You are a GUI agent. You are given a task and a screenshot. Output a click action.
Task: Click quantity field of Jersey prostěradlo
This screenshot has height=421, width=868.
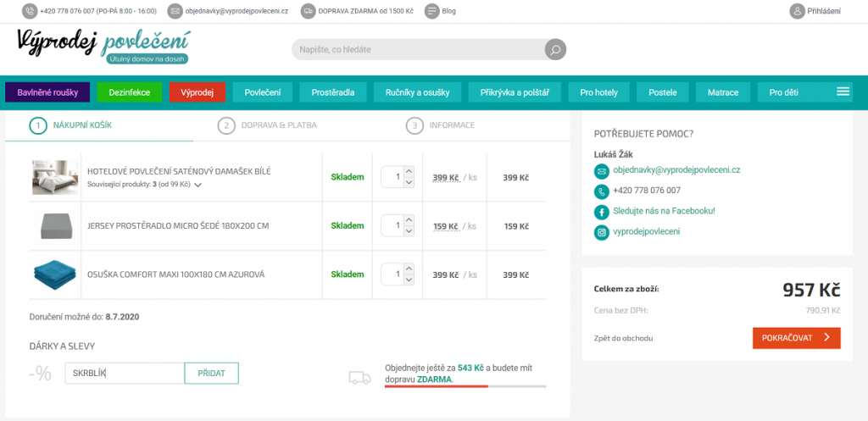392,226
